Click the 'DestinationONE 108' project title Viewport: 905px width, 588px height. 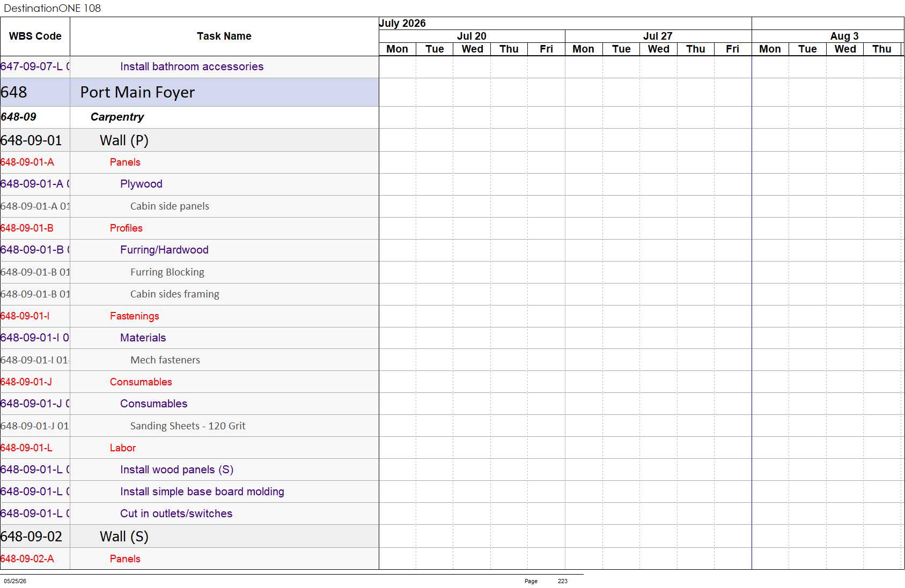click(x=52, y=8)
